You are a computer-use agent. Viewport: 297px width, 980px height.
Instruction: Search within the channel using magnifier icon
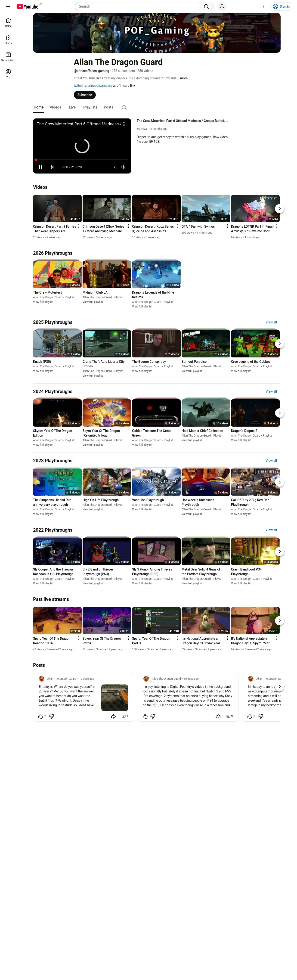pos(124,107)
